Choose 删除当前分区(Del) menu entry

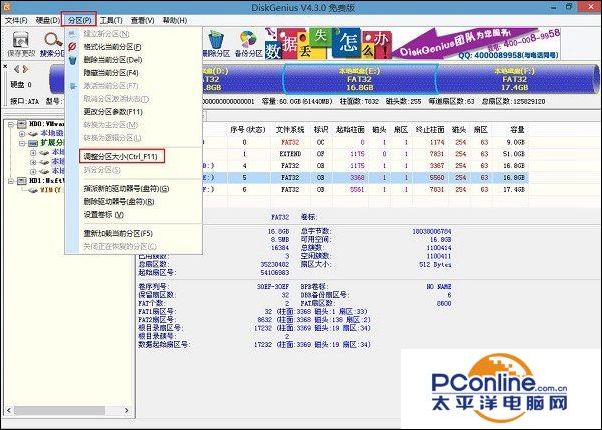click(113, 60)
